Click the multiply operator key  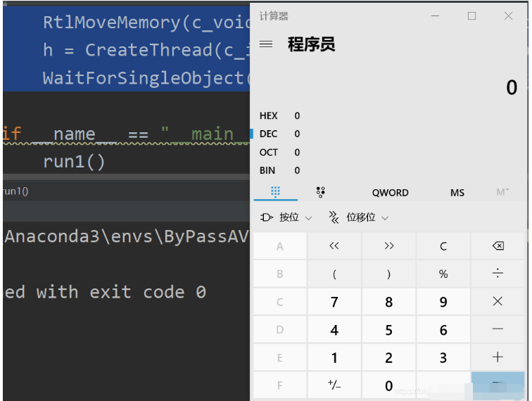tap(498, 302)
